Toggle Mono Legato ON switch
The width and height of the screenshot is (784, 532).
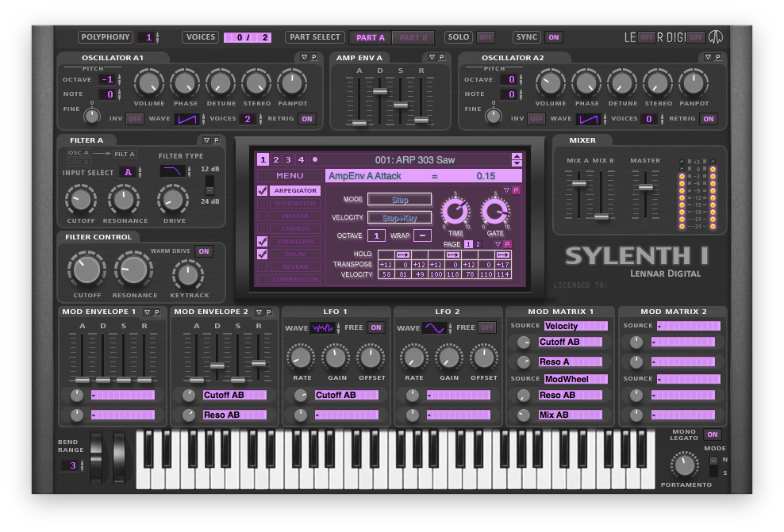713,434
